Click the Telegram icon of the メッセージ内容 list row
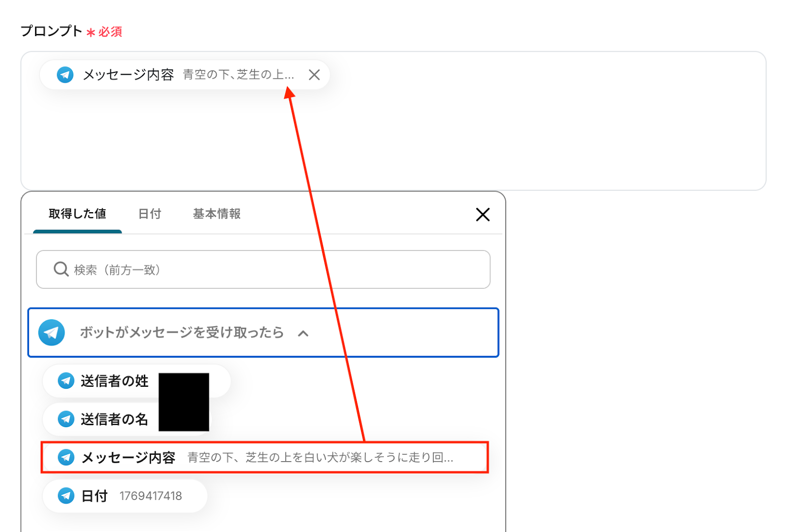This screenshot has width=788, height=532. point(66,458)
